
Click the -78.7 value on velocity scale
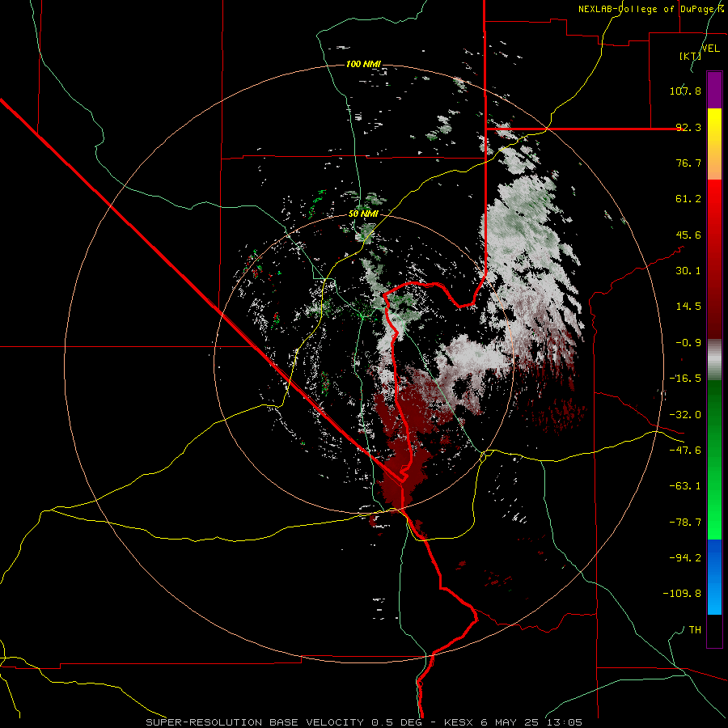[685, 523]
